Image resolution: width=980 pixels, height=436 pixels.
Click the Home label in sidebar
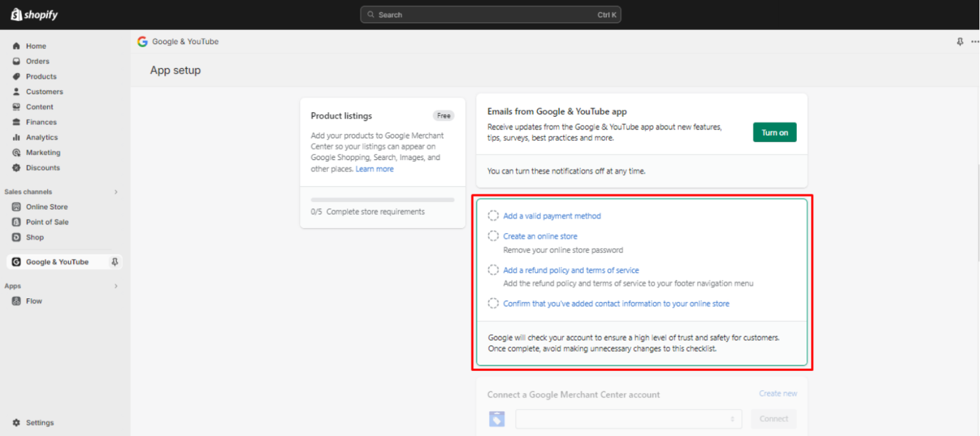pos(36,46)
